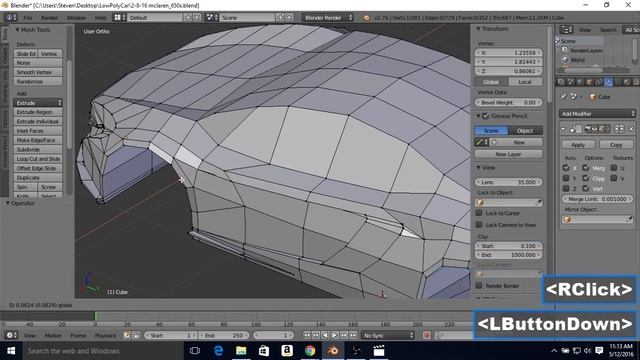Open the Blender Render engine dropdown
Screen dimensions: 640x360
pyautogui.click(x=327, y=18)
